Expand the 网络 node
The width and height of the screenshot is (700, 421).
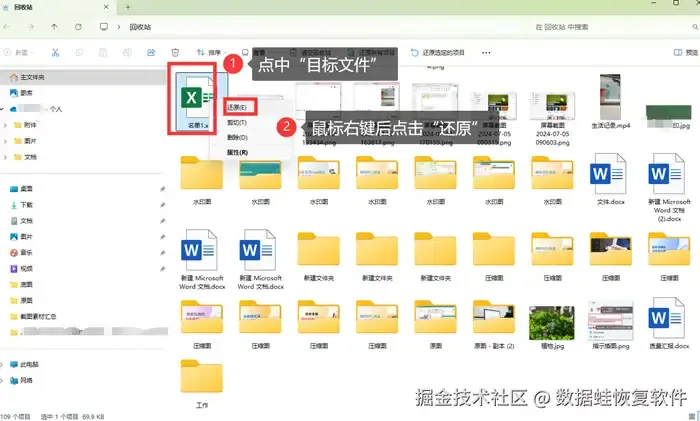tap(2, 381)
